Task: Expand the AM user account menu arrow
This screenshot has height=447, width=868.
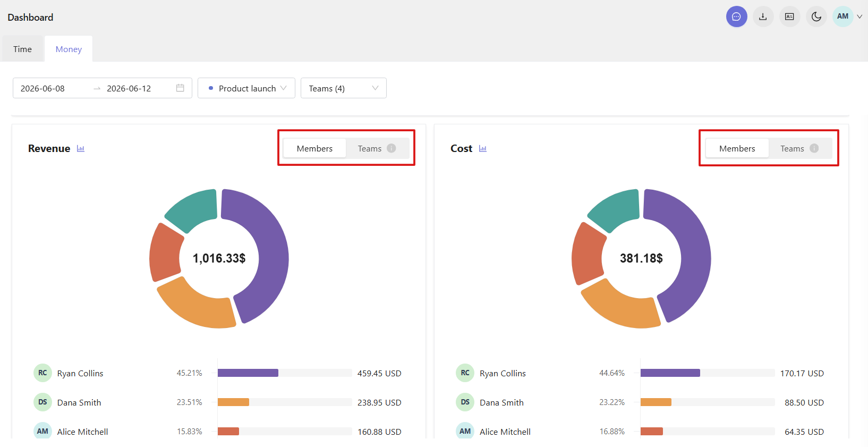Action: tap(859, 16)
